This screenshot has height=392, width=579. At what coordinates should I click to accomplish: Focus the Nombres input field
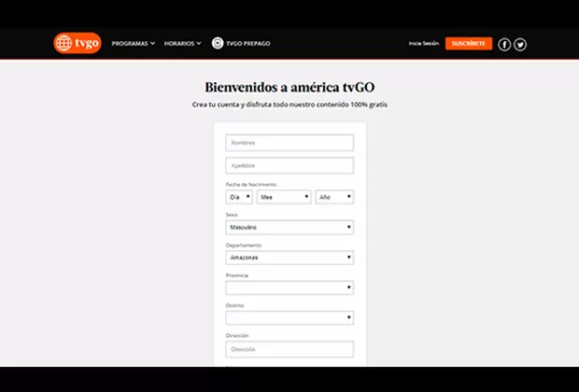pyautogui.click(x=289, y=143)
